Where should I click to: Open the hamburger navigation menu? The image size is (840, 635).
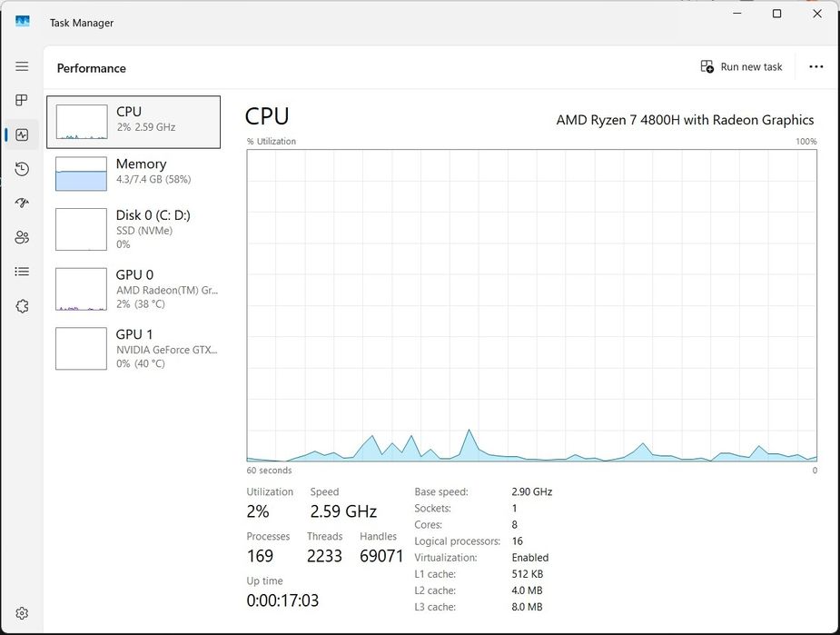coord(22,66)
